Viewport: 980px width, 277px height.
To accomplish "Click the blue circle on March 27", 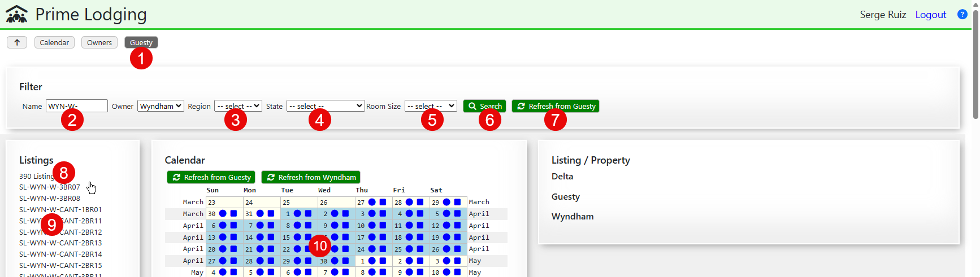I will pyautogui.click(x=372, y=202).
